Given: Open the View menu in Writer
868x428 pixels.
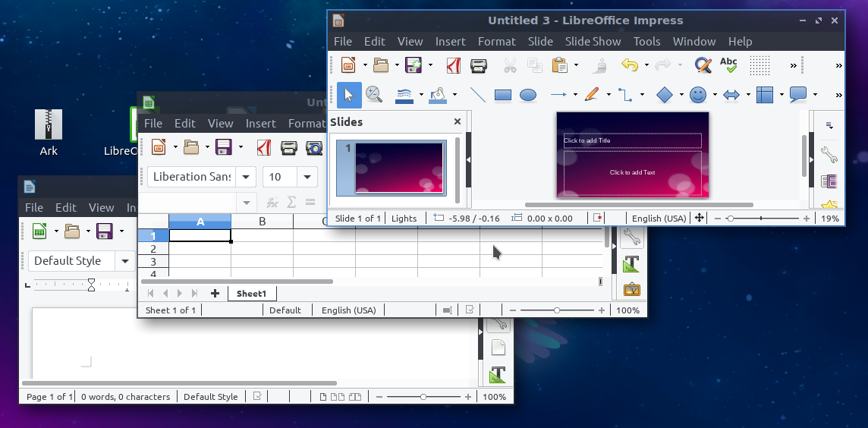Looking at the screenshot, I should pyautogui.click(x=102, y=208).
